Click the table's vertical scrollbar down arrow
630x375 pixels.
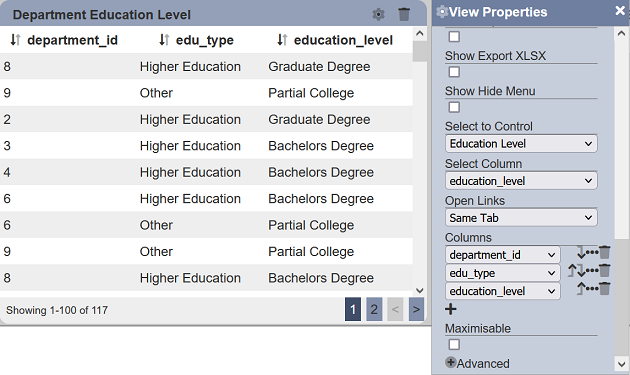tap(419, 290)
